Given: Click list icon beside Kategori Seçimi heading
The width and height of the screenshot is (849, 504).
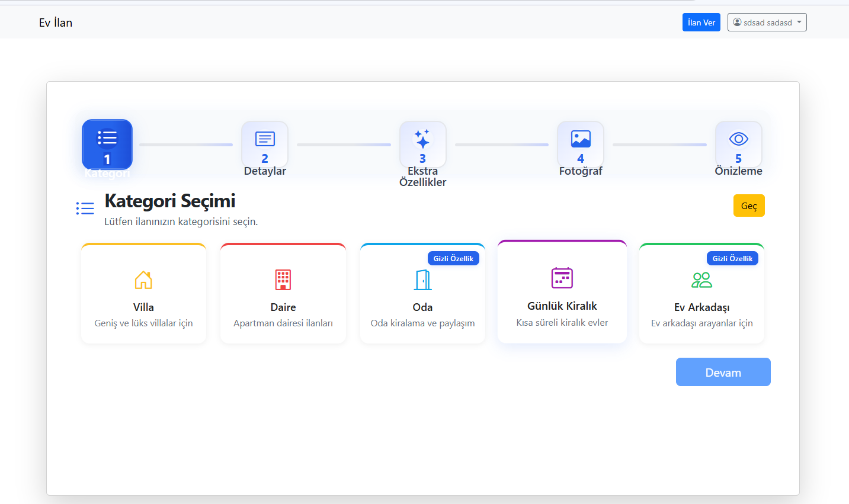Looking at the screenshot, I should tap(85, 208).
